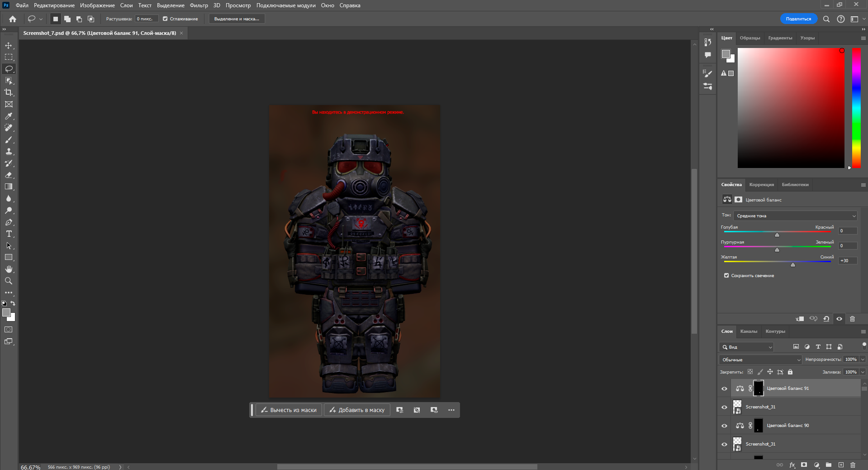The height and width of the screenshot is (470, 868).
Task: Hide the upper Screenshot_31 layer
Action: point(724,407)
